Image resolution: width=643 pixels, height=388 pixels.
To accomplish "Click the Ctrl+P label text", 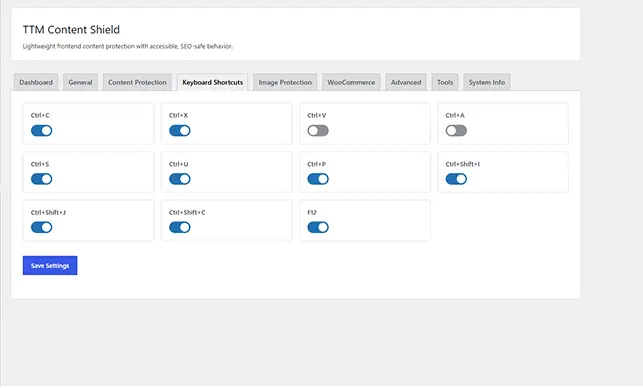I will [x=317, y=164].
